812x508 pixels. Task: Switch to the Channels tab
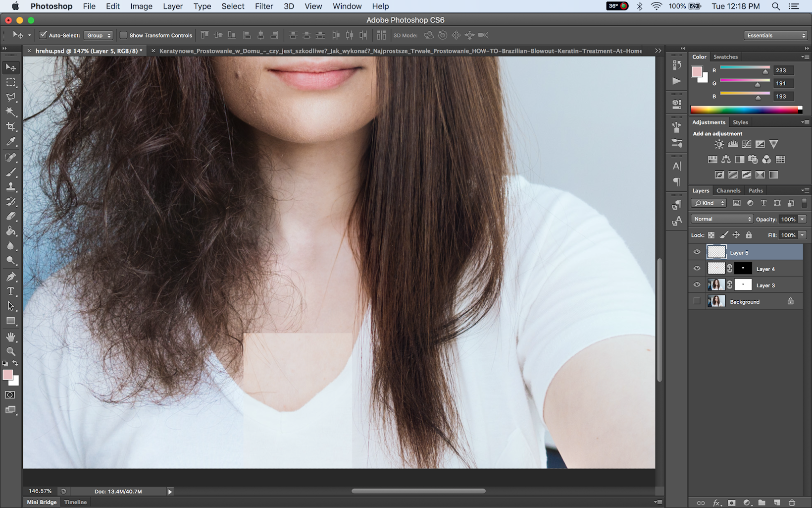tap(728, 190)
